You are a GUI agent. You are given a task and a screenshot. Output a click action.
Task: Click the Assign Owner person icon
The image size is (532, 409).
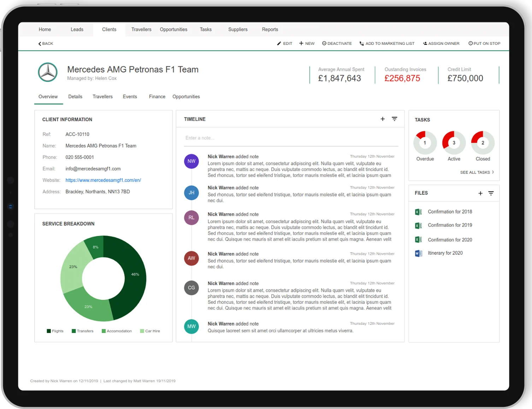[x=425, y=43]
